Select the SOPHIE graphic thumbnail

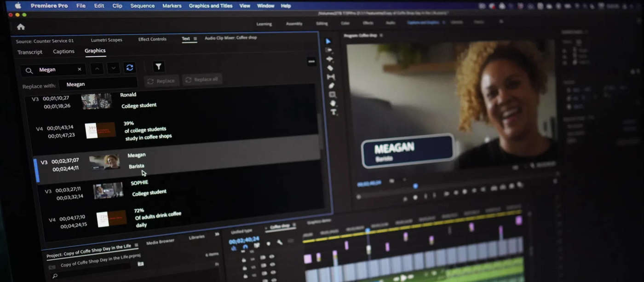(x=108, y=190)
